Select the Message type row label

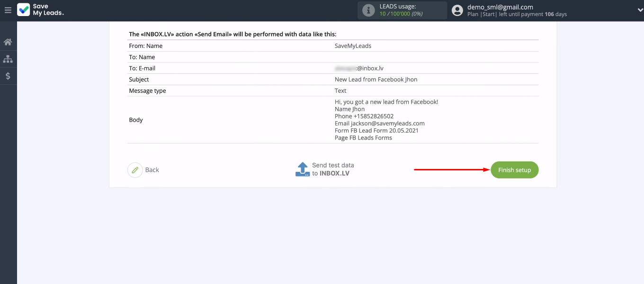(147, 90)
